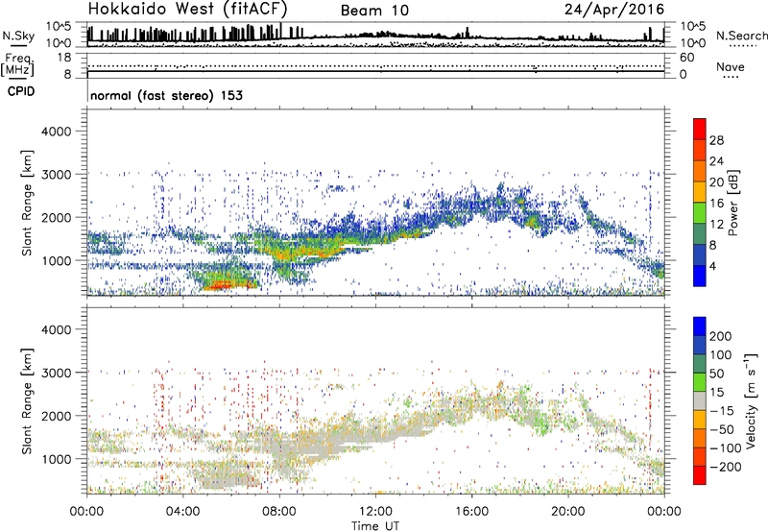Viewport: 768px width, 532px height.
Task: Click the '12:00' time tick label
Action: click(375, 512)
